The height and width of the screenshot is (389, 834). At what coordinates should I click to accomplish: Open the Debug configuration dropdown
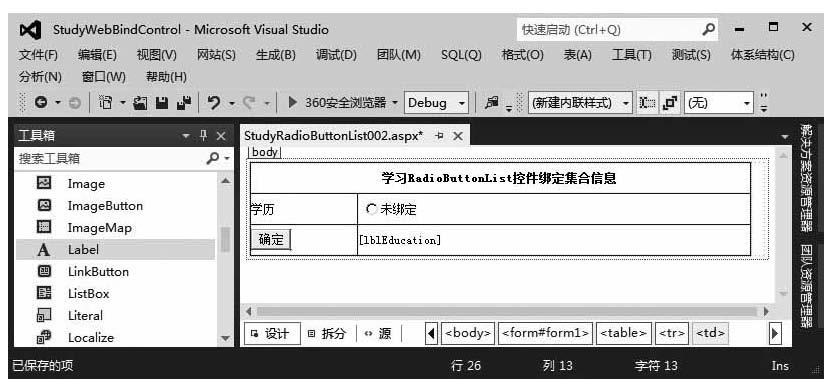[436, 103]
